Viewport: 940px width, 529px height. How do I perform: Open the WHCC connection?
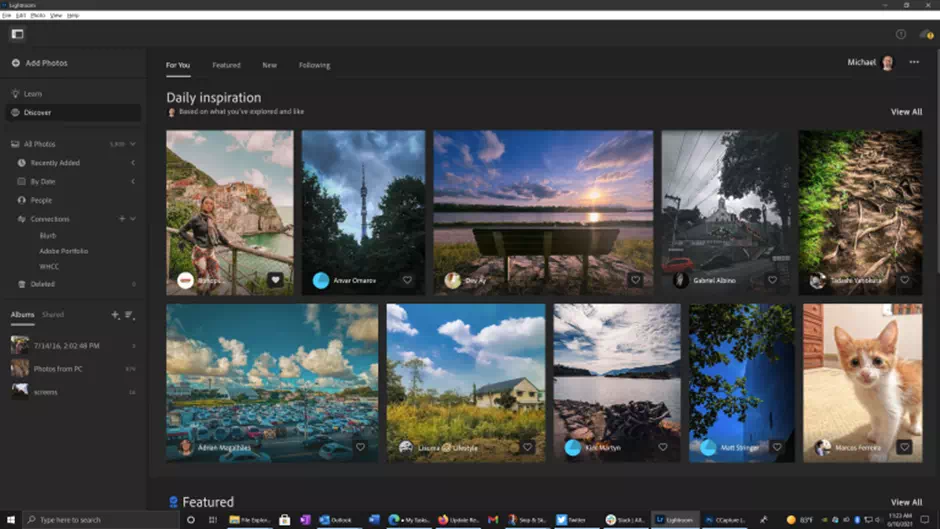tap(49, 267)
